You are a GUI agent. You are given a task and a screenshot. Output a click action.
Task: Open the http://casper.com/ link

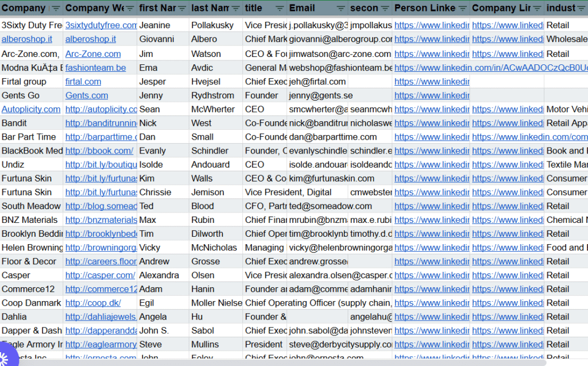point(100,276)
